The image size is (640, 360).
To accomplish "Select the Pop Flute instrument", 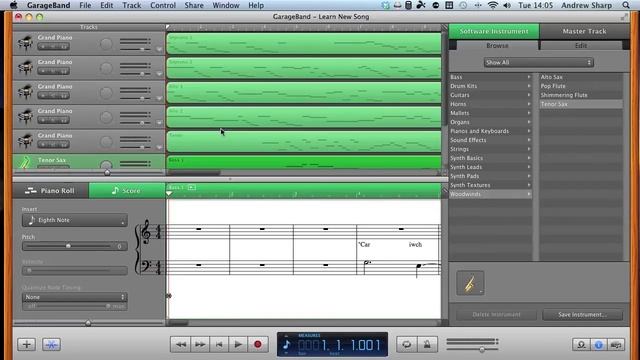I will [x=553, y=86].
